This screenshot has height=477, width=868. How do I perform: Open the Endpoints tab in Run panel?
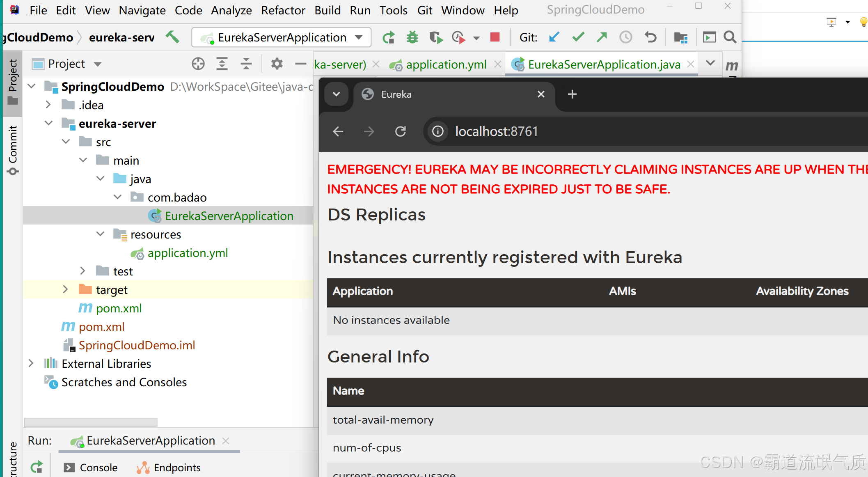pos(176,468)
